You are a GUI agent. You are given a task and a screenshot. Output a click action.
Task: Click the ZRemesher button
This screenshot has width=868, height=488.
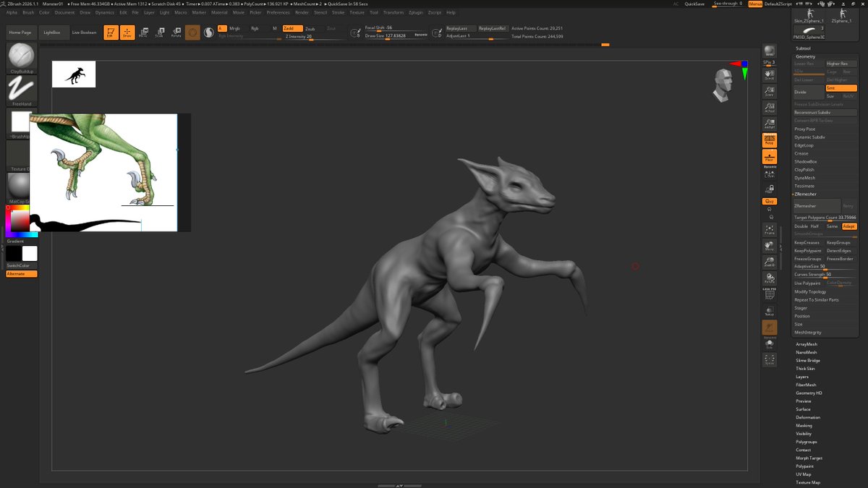816,206
